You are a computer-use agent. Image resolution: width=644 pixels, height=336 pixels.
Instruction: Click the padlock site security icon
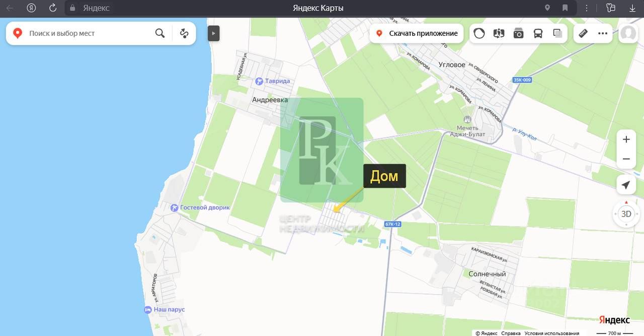pyautogui.click(x=72, y=8)
